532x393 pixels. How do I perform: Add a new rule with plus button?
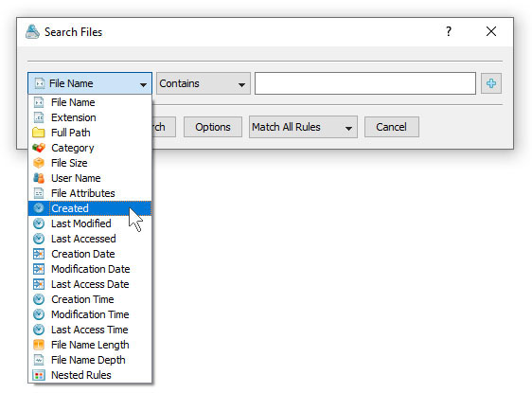click(491, 83)
